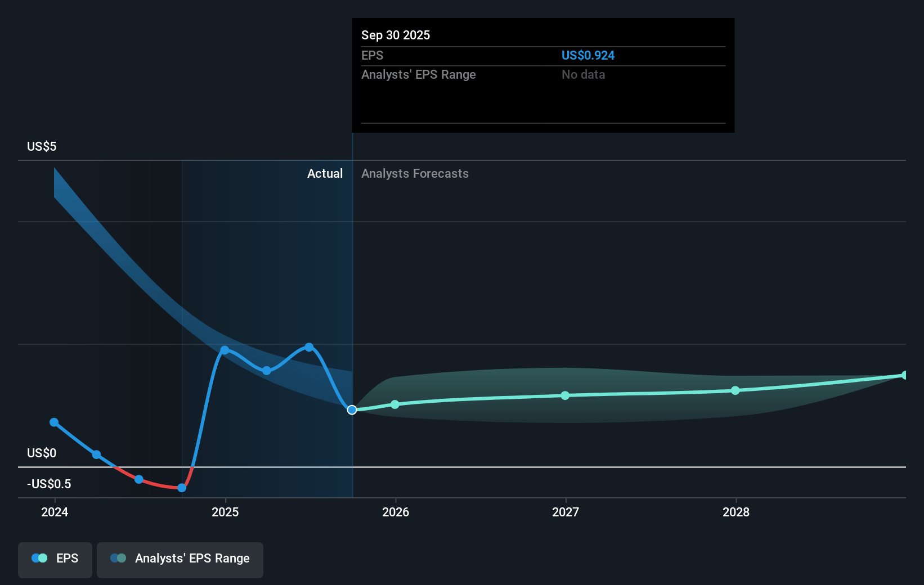The width and height of the screenshot is (924, 585).
Task: Click the lowest negative EPS data point
Action: (182, 488)
